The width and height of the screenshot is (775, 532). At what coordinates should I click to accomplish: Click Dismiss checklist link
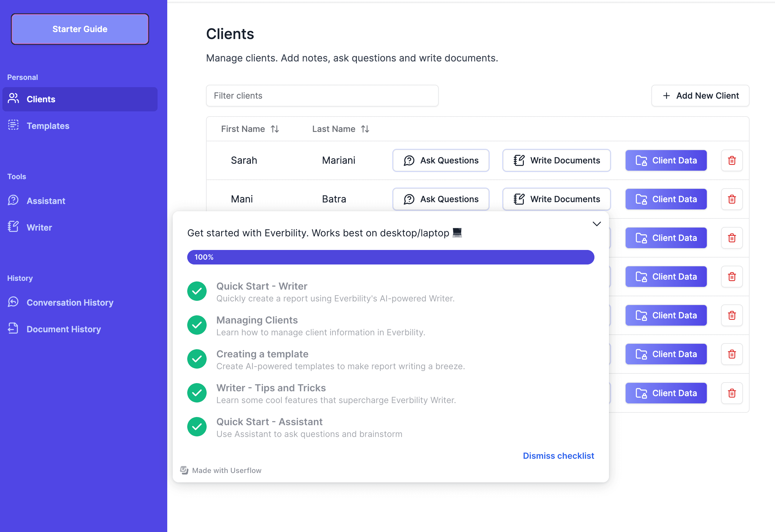pyautogui.click(x=558, y=456)
